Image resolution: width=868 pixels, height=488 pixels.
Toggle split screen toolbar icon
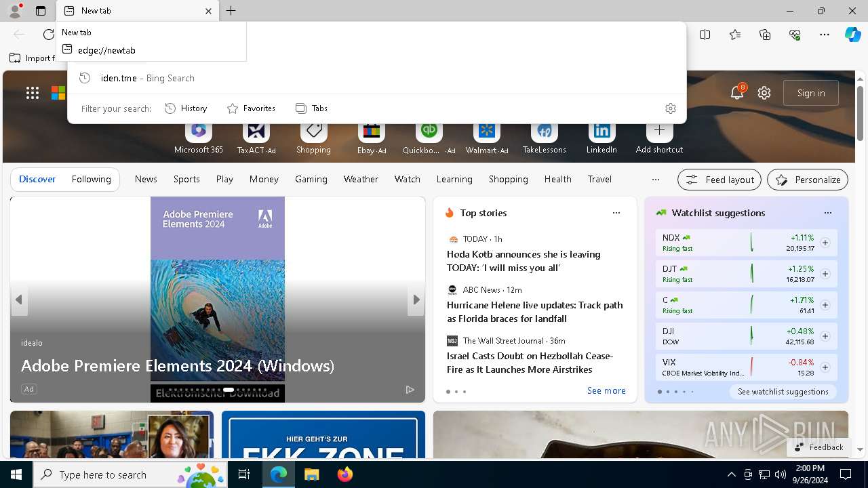point(705,35)
